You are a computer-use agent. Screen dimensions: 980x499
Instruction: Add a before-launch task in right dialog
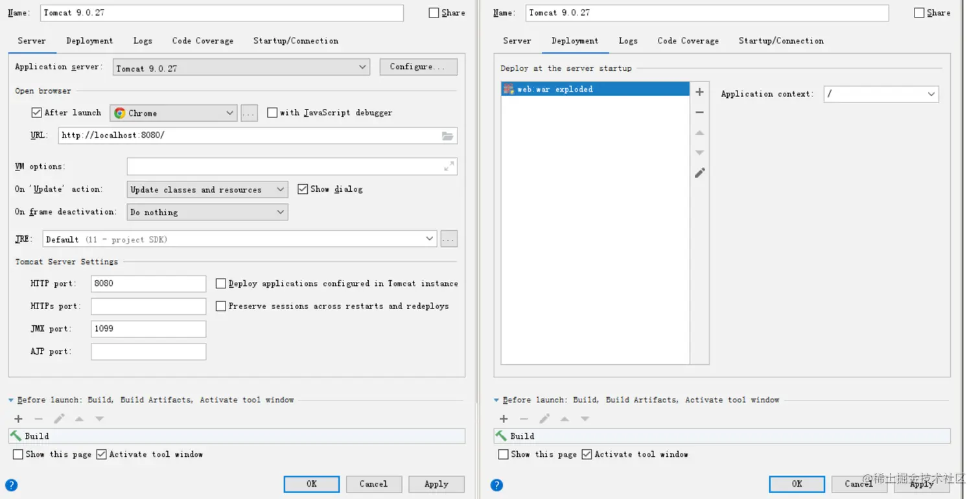click(504, 419)
